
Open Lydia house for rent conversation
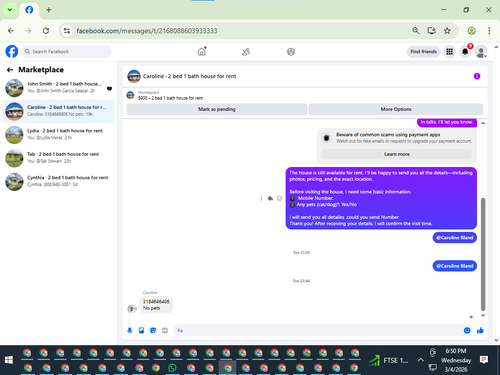59,134
